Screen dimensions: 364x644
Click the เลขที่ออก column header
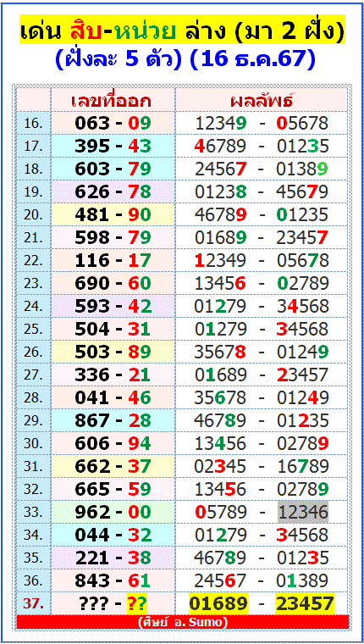(113, 100)
